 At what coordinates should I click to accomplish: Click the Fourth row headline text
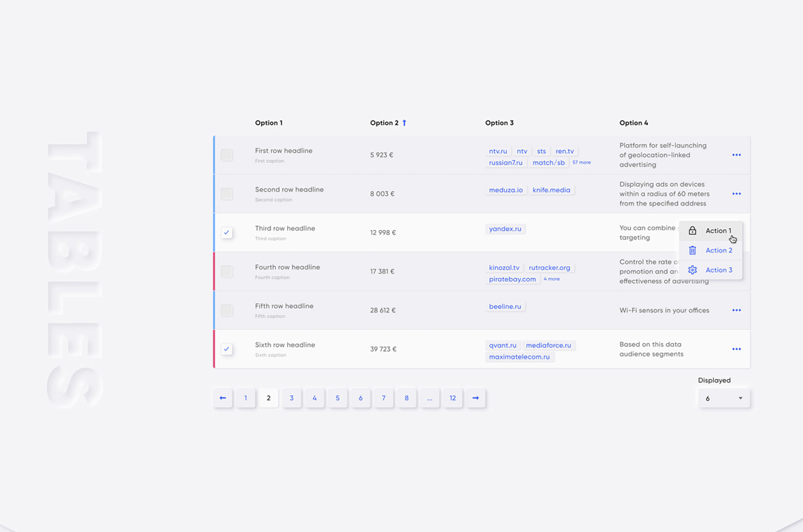[x=287, y=267]
